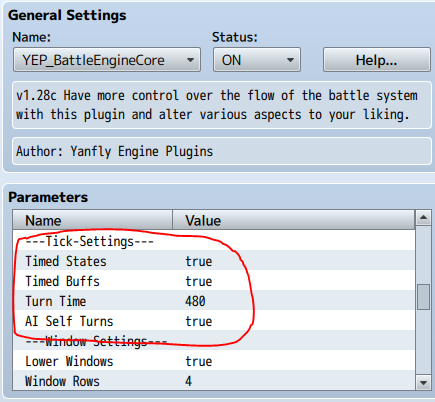
Task: Click the Name column header
Action: [x=93, y=220]
